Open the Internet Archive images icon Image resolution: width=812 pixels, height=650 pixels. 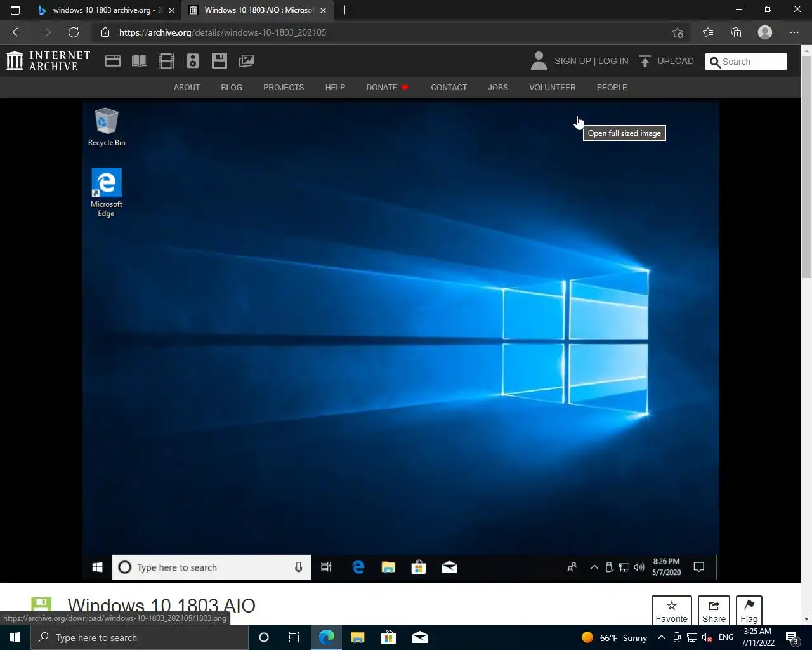[x=246, y=61]
